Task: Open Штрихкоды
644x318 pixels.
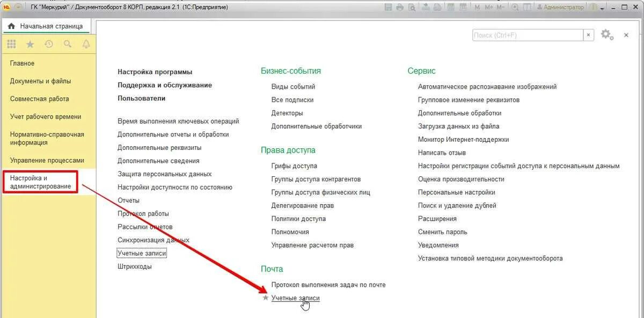Action: pos(134,266)
